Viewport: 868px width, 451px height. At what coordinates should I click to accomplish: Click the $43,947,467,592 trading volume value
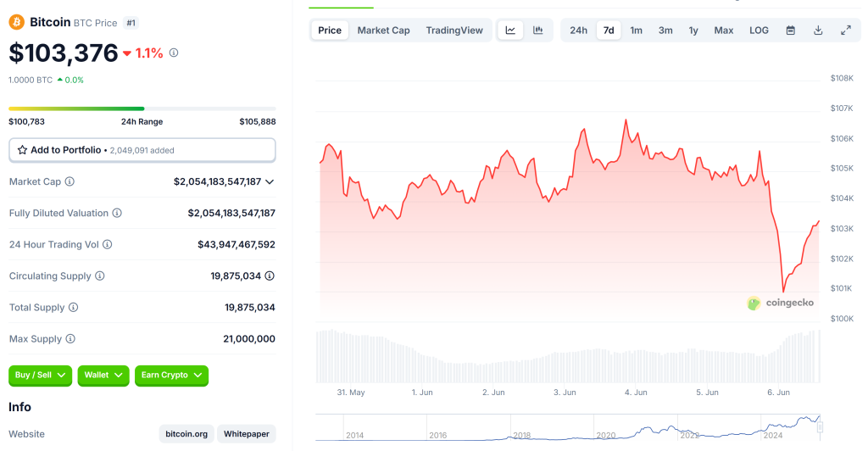pyautogui.click(x=236, y=245)
